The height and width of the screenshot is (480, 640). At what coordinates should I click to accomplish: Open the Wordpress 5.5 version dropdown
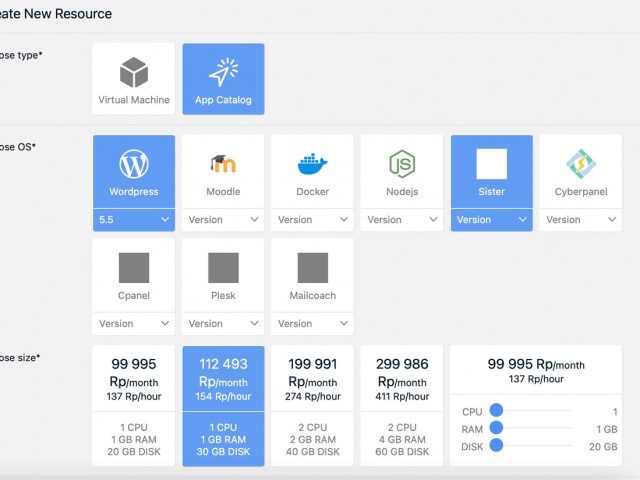point(133,219)
